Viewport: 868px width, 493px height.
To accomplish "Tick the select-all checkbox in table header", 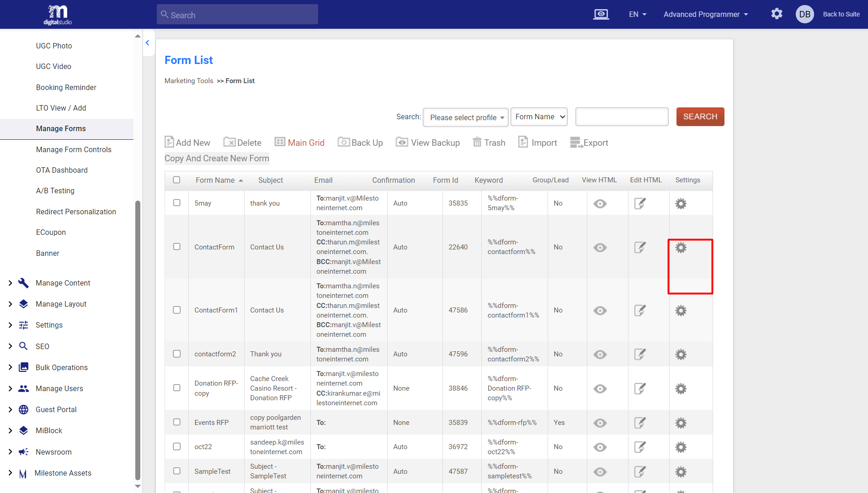I will [x=176, y=180].
